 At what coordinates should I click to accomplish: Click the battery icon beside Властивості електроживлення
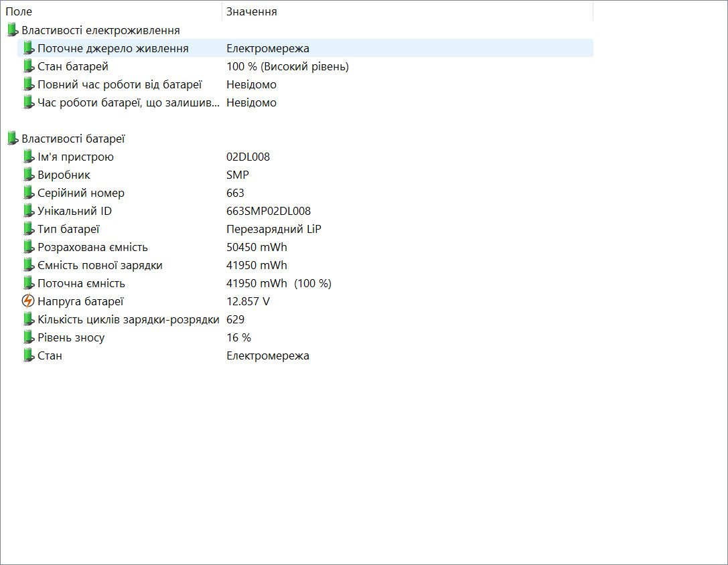tap(13, 30)
